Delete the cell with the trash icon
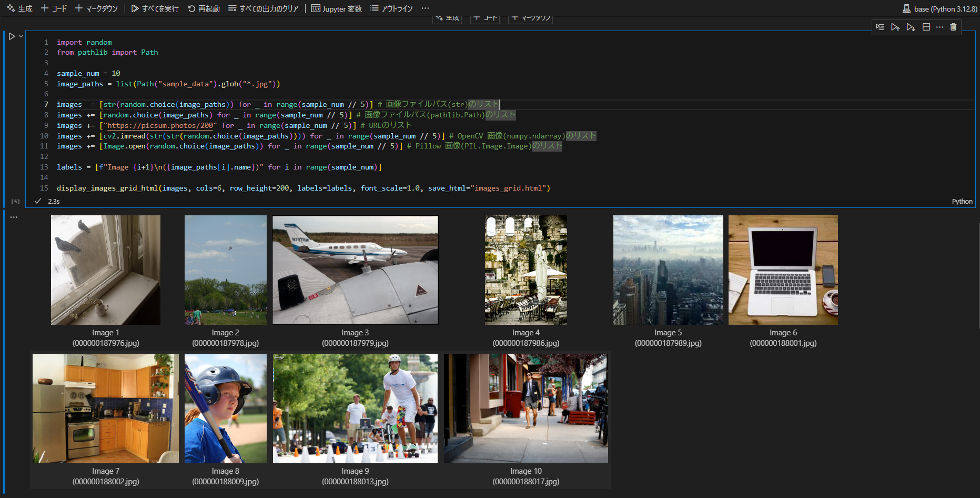This screenshot has height=498, width=980. pyautogui.click(x=953, y=27)
